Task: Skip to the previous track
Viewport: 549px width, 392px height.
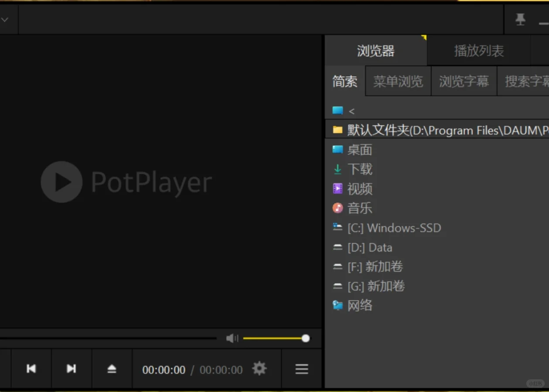Action: coord(31,368)
